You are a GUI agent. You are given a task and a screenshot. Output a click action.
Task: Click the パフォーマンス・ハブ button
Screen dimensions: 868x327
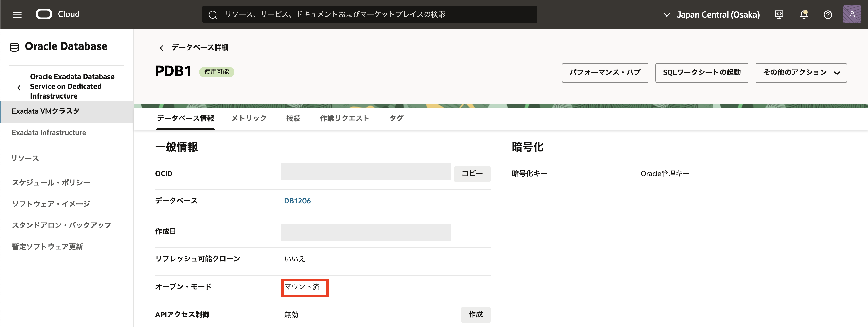pos(604,73)
